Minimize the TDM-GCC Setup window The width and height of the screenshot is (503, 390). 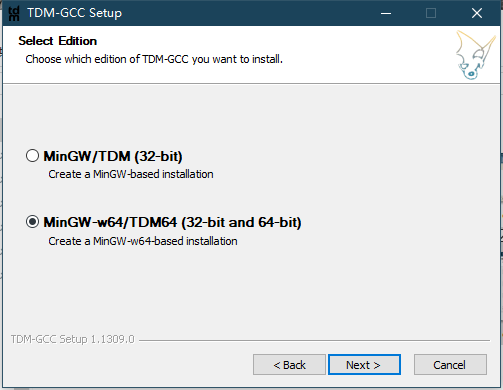pyautogui.click(x=386, y=13)
